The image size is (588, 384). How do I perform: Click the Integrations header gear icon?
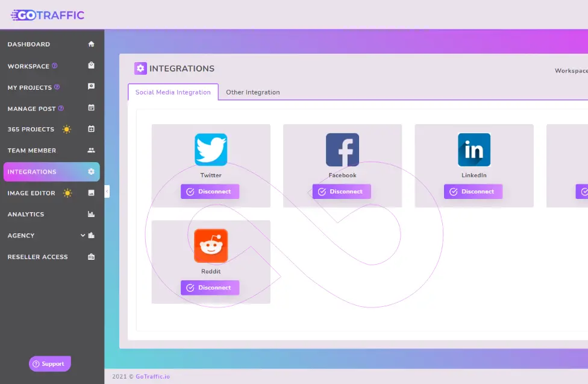tap(140, 68)
